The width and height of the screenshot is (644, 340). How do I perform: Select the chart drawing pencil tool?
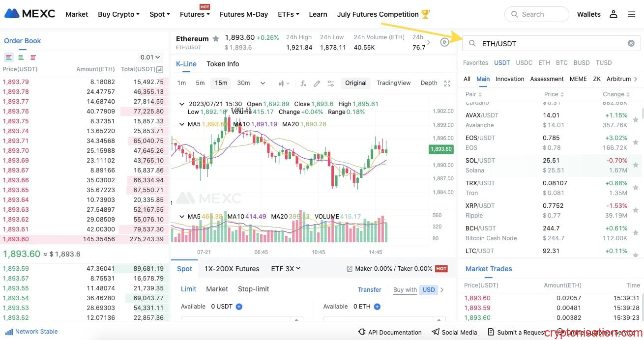click(317, 83)
